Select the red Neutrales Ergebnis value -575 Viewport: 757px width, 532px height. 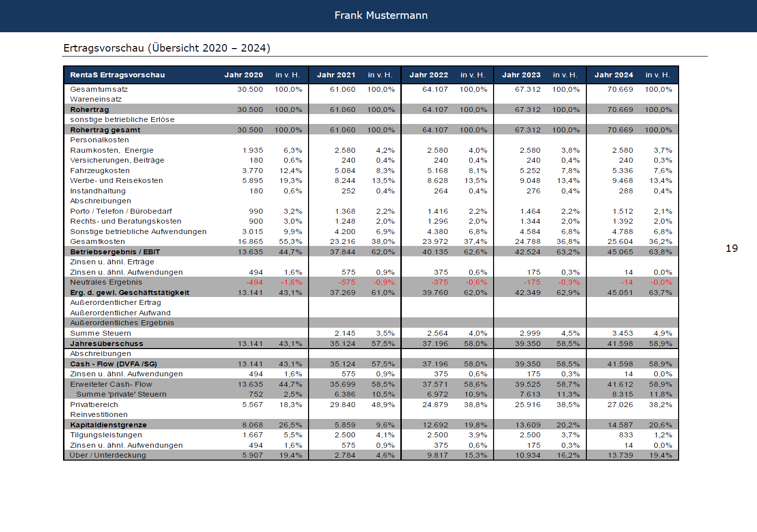pyautogui.click(x=347, y=282)
